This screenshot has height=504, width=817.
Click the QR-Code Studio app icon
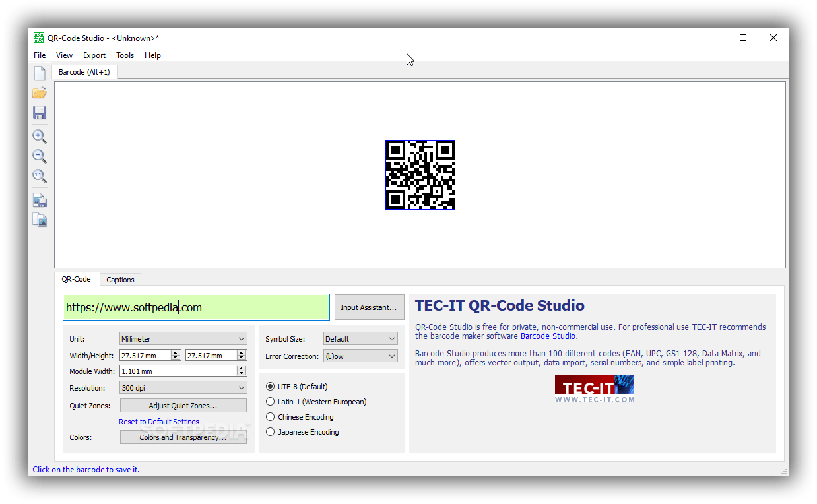(39, 38)
